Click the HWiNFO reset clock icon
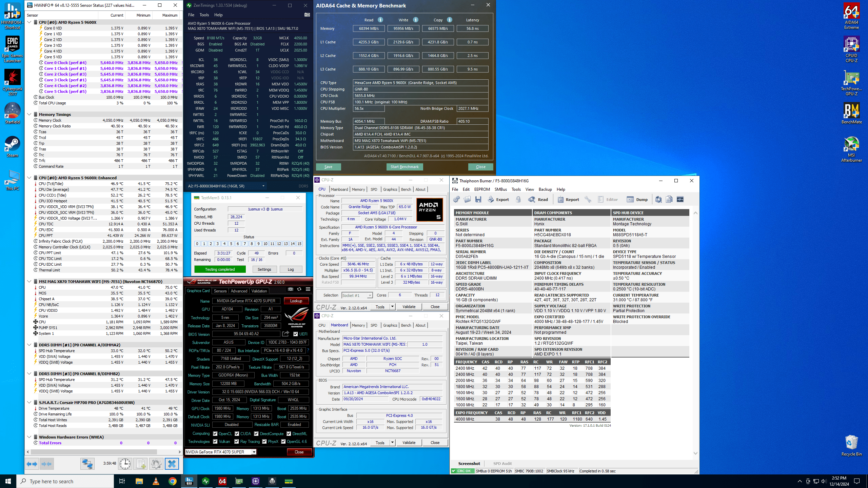 click(x=125, y=464)
